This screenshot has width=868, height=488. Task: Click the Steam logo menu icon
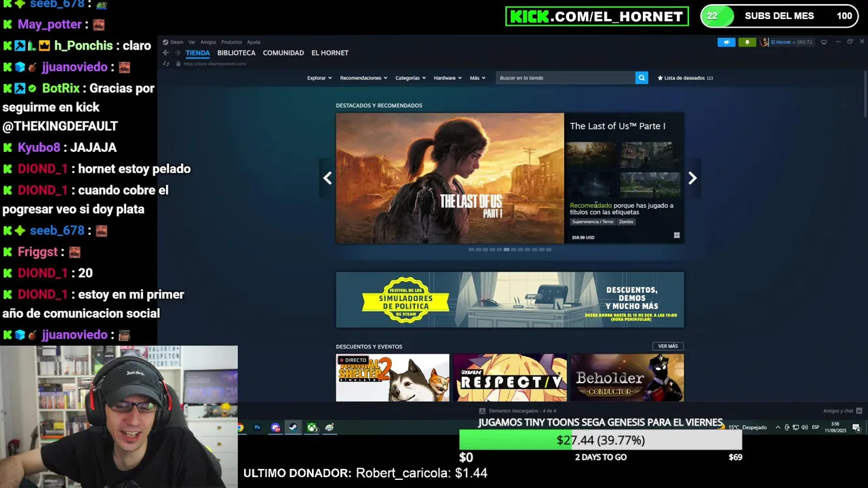[x=165, y=42]
